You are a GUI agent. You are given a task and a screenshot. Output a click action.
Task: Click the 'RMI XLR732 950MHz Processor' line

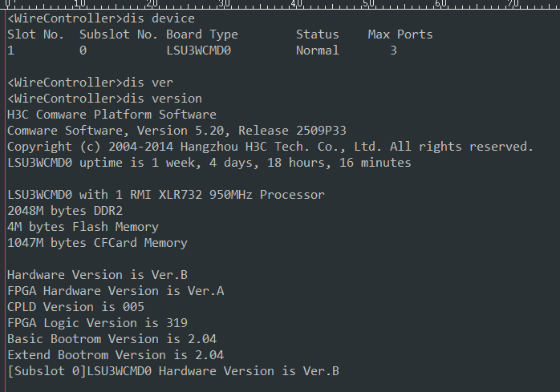coord(165,195)
